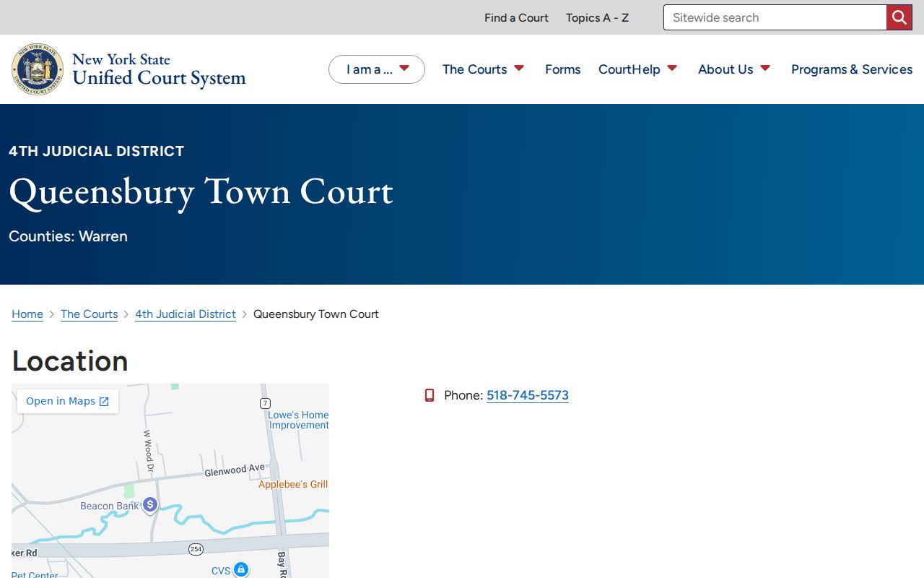Screen dimensions: 924x578
Task: Open 4th Judicial District breadcrumb
Action: tap(186, 314)
